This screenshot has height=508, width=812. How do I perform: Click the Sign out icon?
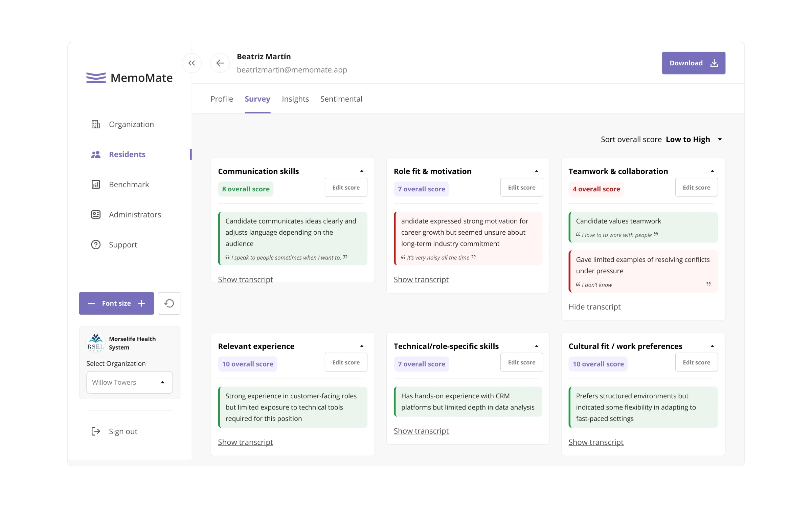(x=96, y=431)
